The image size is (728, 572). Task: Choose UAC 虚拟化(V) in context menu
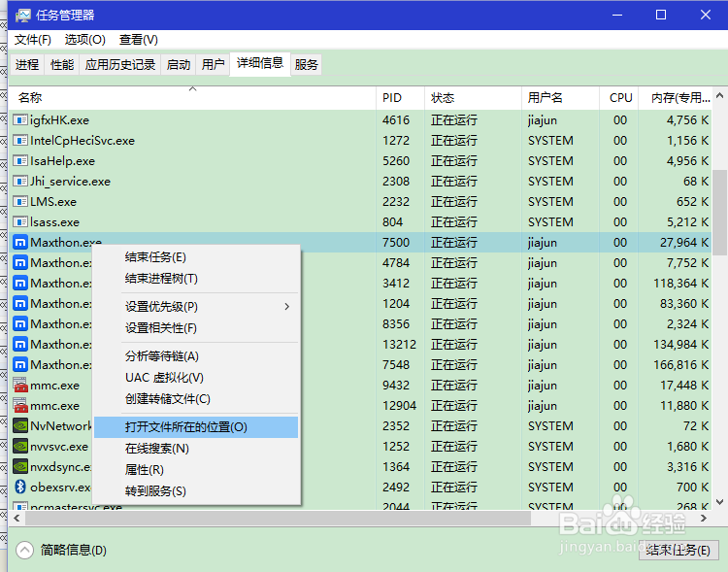click(x=196, y=378)
